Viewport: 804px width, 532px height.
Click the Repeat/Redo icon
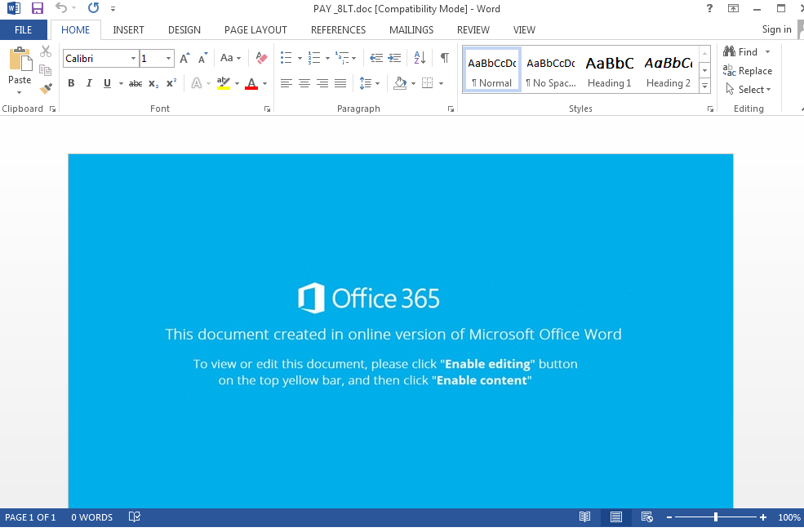click(93, 7)
